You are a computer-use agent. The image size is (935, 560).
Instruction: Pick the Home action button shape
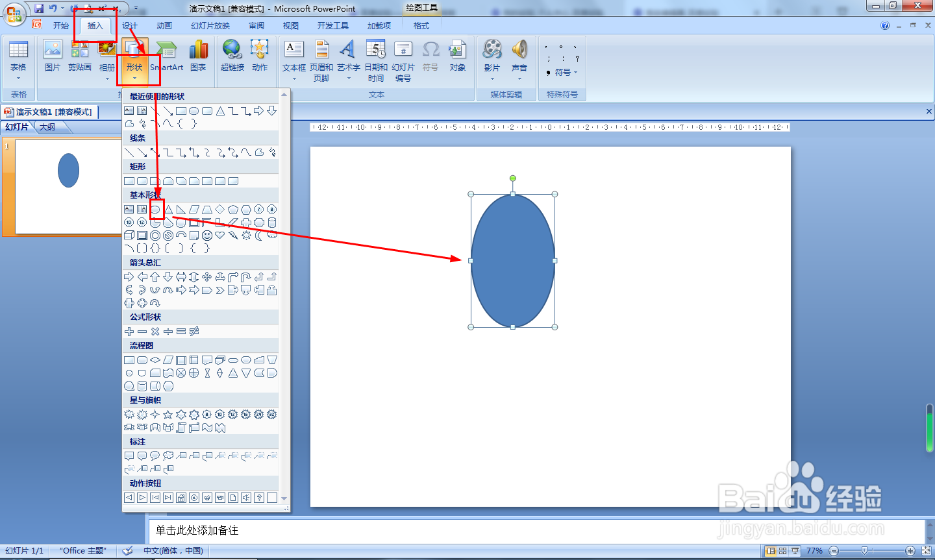point(181,498)
